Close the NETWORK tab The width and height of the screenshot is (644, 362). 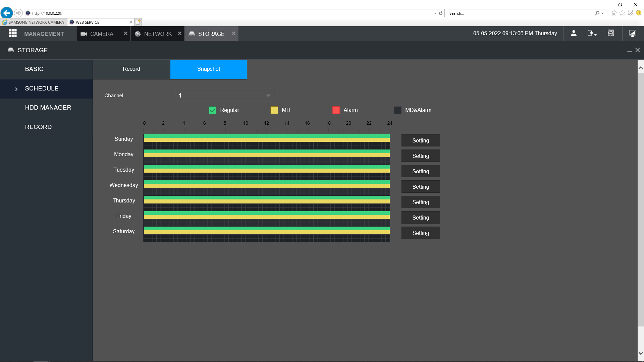point(179,34)
